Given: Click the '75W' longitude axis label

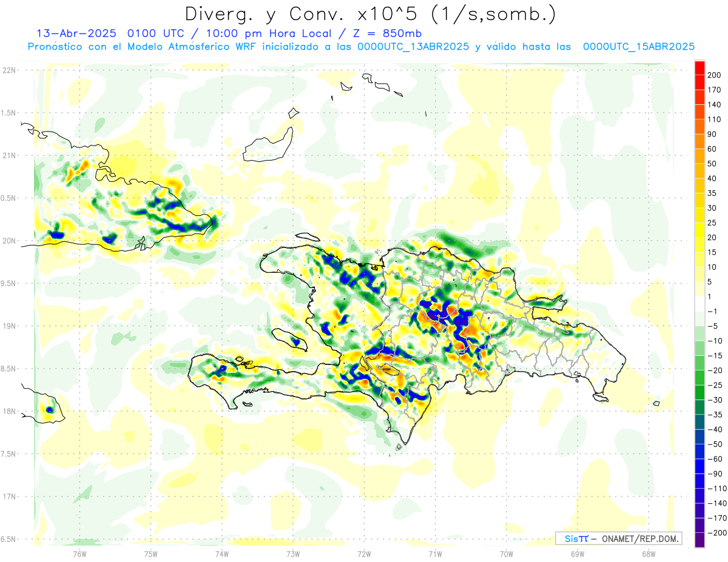Looking at the screenshot, I should click(151, 554).
